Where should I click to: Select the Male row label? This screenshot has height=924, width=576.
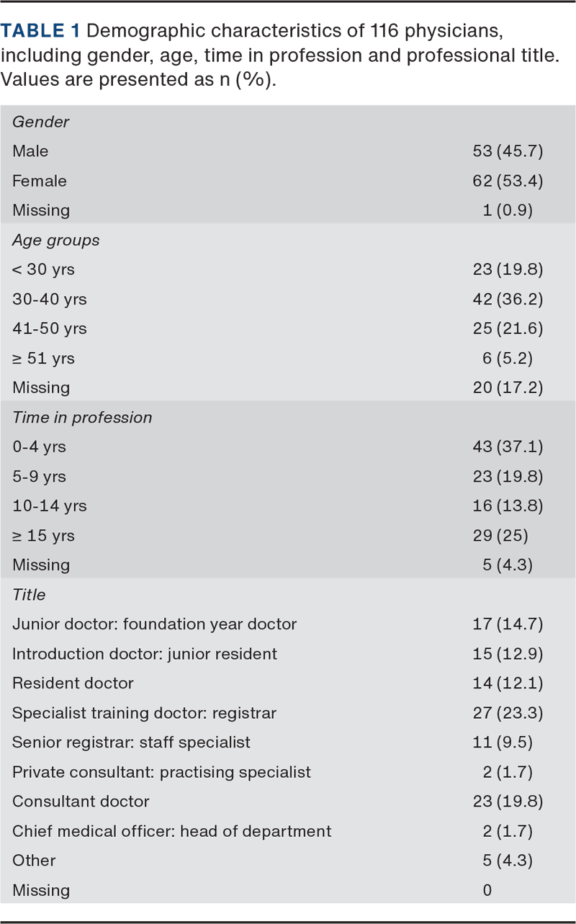pyautogui.click(x=30, y=151)
